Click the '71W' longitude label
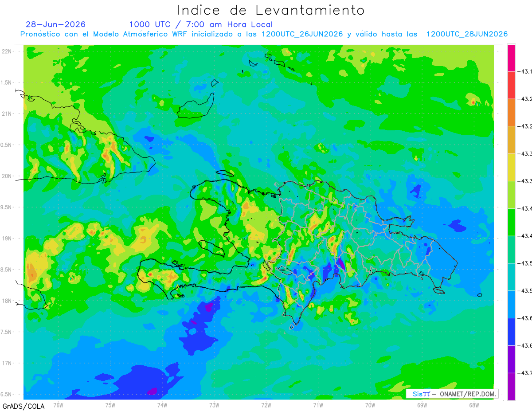Image resolution: width=532 pixels, height=411 pixels. click(318, 405)
